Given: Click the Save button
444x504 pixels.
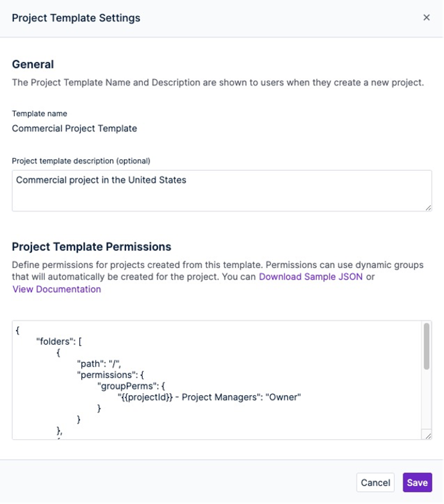Looking at the screenshot, I should click(417, 483).
